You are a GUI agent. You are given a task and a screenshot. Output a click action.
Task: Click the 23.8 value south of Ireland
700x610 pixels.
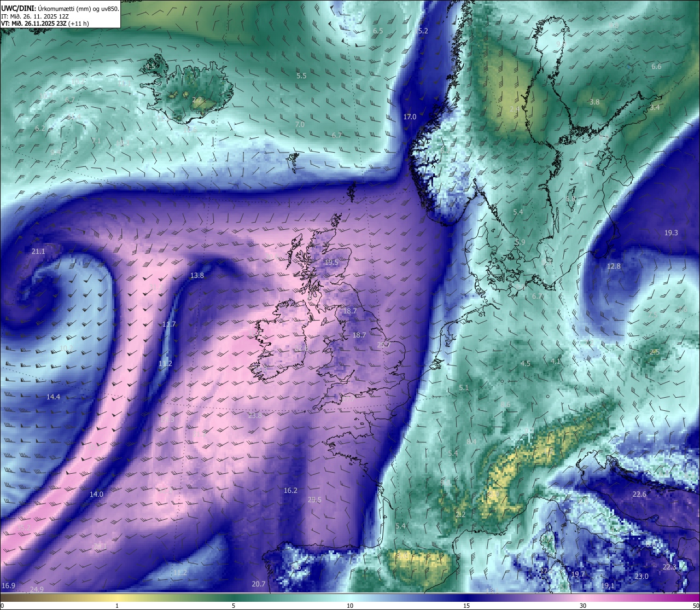[x=255, y=415]
